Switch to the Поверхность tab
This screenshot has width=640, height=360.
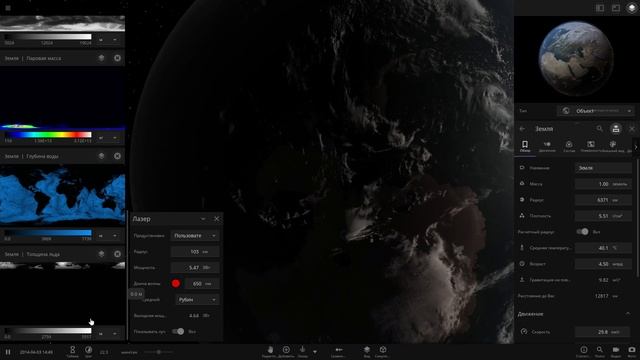point(590,146)
